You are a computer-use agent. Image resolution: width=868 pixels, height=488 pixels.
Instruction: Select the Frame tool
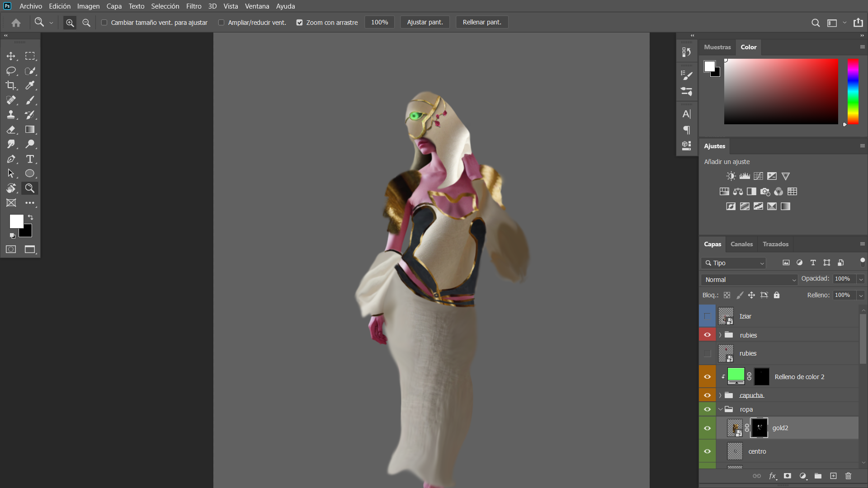11,203
